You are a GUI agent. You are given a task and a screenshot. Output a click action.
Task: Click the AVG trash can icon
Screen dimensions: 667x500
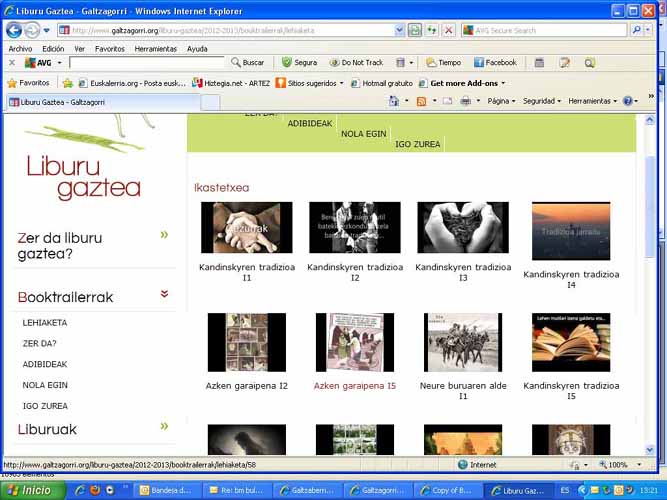point(400,63)
